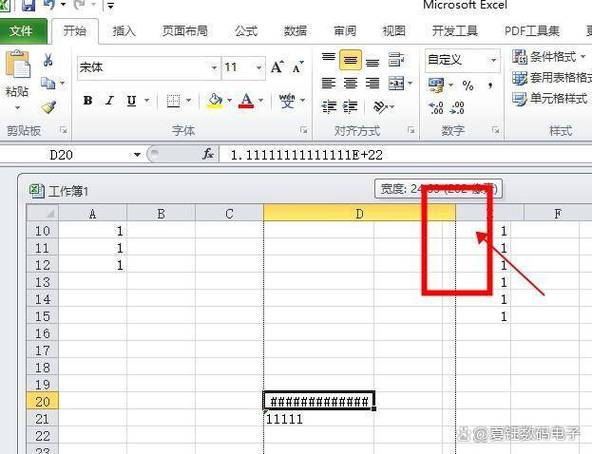The width and height of the screenshot is (592, 454).
Task: Decrease indent icon
Action: pyautogui.click(x=328, y=107)
